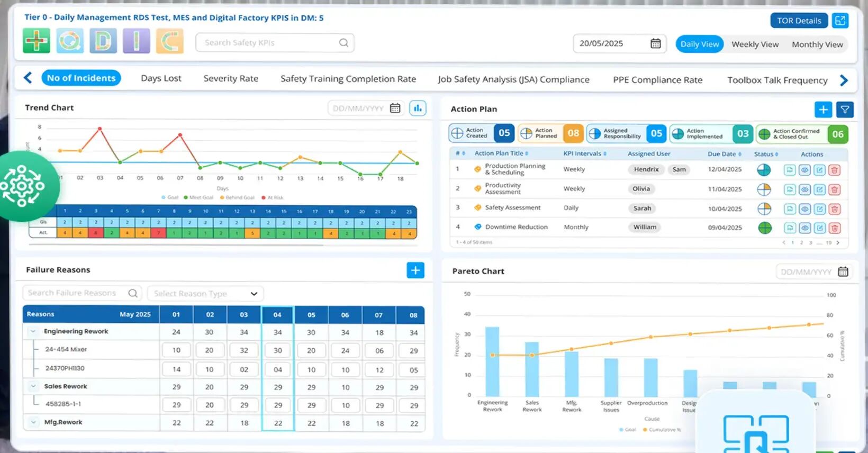Open the Days Lost tab
The width and height of the screenshot is (868, 453).
click(x=161, y=78)
